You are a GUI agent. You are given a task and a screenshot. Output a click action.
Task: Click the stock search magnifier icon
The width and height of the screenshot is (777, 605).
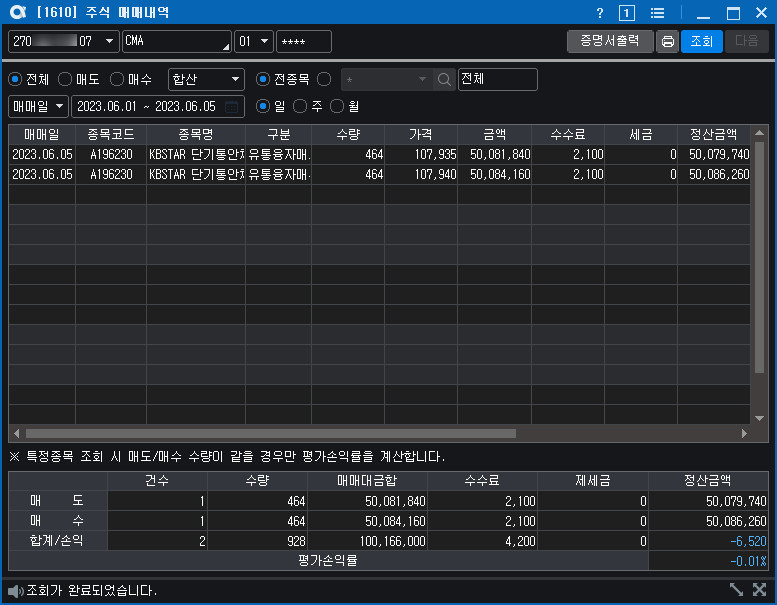click(444, 79)
